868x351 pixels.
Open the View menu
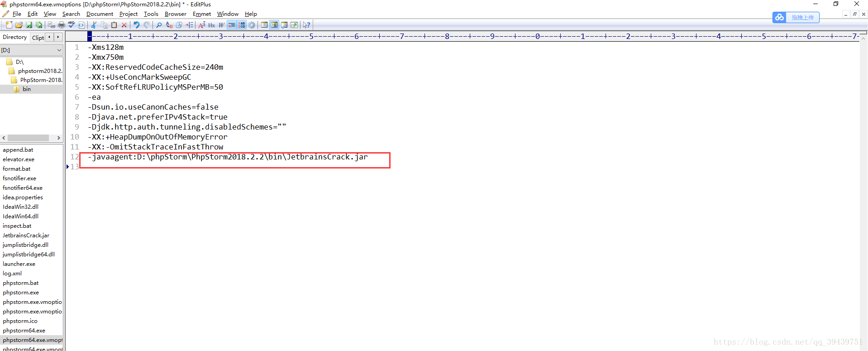pos(50,14)
